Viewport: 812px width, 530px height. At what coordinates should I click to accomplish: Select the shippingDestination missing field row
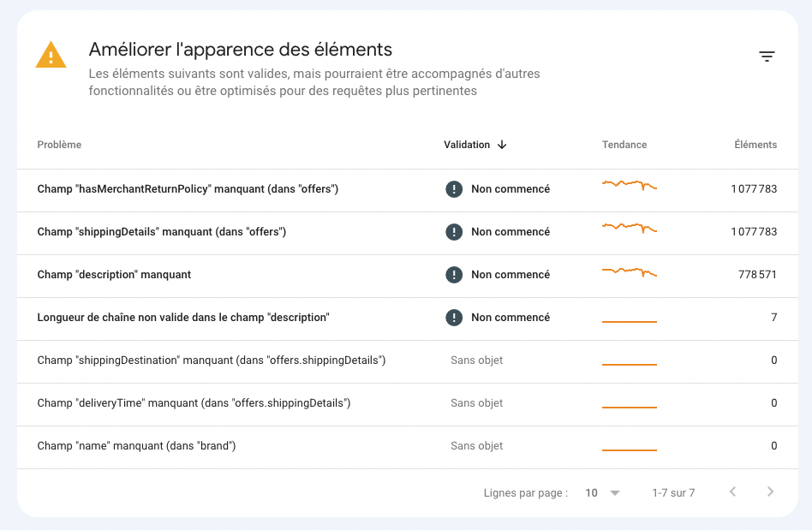(x=211, y=360)
